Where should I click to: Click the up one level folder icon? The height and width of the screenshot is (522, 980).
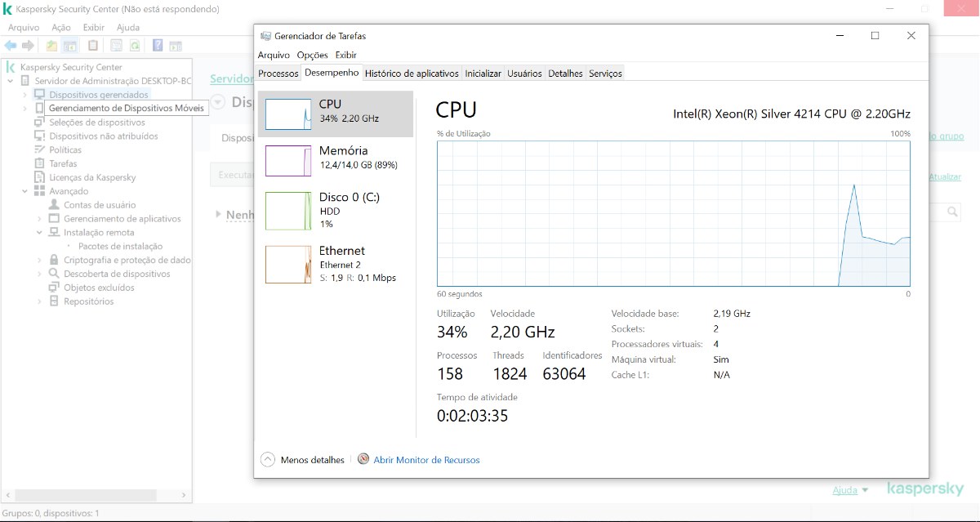(51, 46)
